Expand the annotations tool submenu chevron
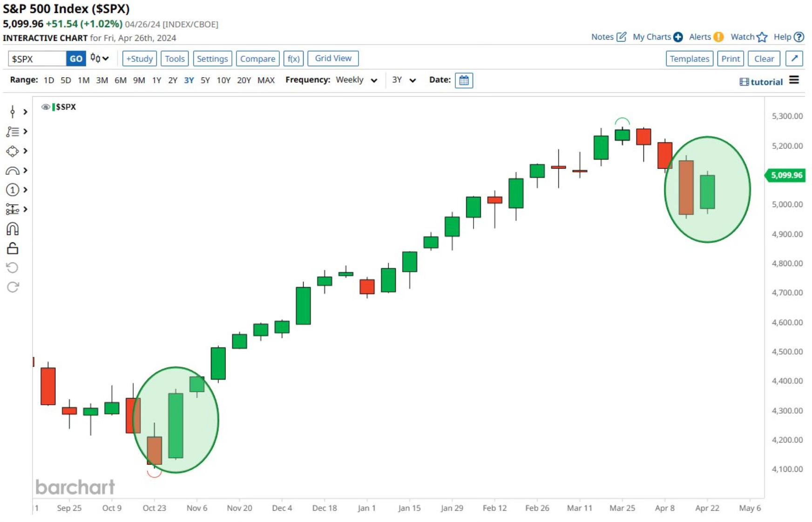812x522 pixels. [x=25, y=132]
